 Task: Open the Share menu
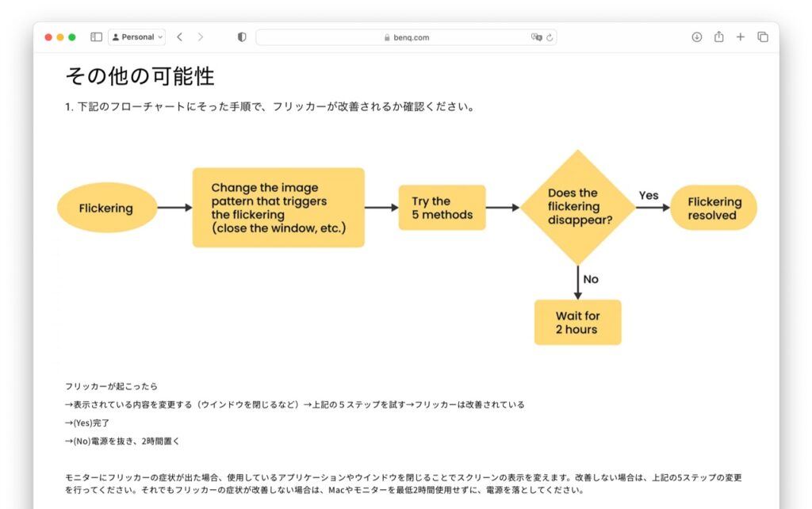[x=719, y=36]
